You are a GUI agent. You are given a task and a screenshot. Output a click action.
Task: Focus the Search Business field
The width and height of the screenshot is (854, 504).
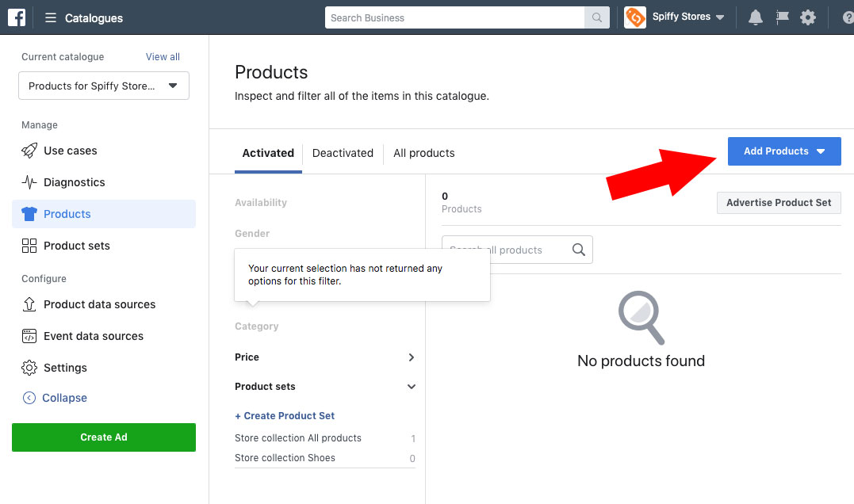[x=455, y=17]
